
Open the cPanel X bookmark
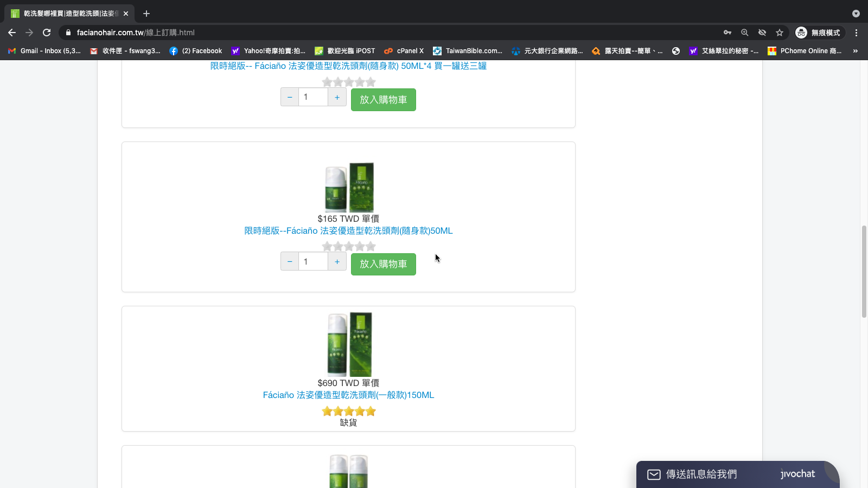pos(404,51)
